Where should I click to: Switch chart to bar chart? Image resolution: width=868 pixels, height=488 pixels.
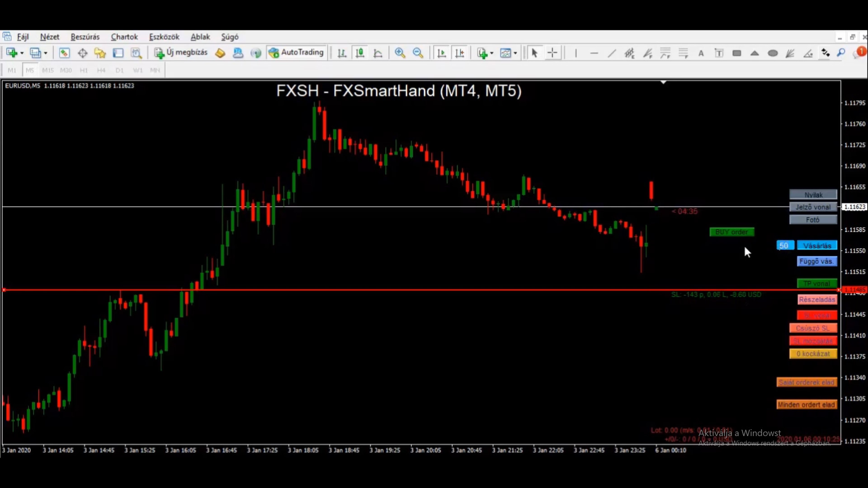(342, 53)
